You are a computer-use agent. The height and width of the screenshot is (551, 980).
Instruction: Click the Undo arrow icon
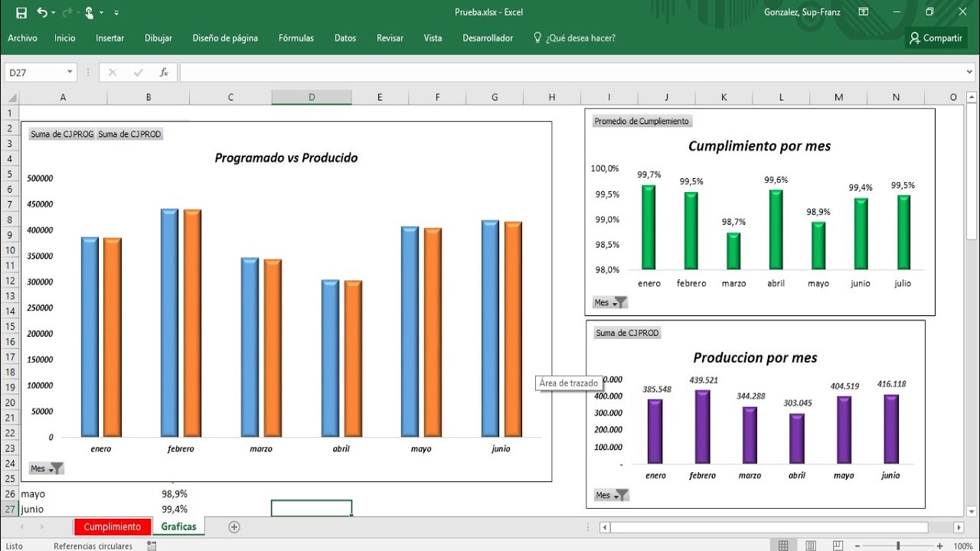[x=41, y=12]
